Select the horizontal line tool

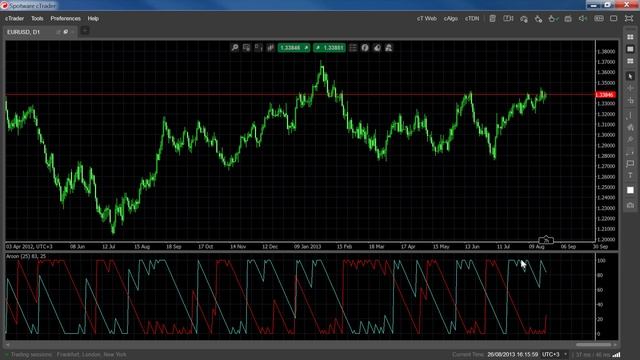pyautogui.click(x=630, y=152)
